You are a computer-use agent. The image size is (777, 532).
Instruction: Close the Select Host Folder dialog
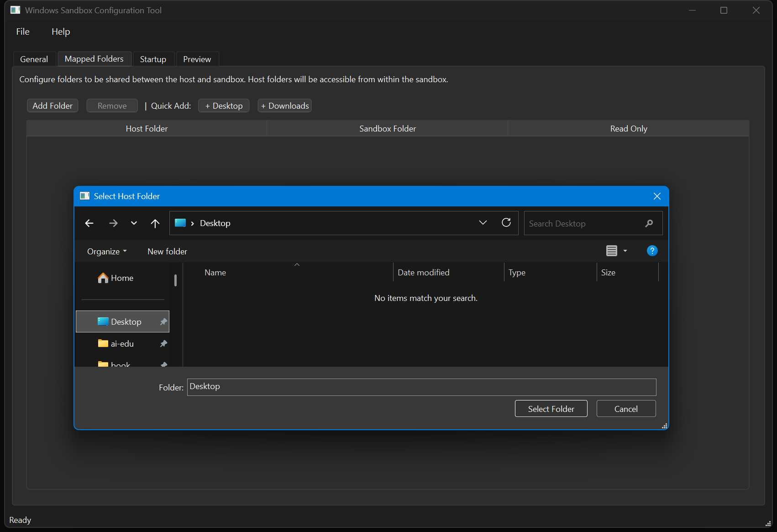click(657, 196)
